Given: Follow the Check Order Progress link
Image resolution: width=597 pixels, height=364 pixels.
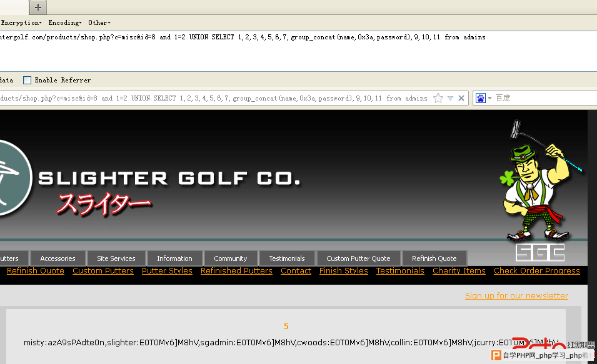Looking at the screenshot, I should [x=537, y=271].
